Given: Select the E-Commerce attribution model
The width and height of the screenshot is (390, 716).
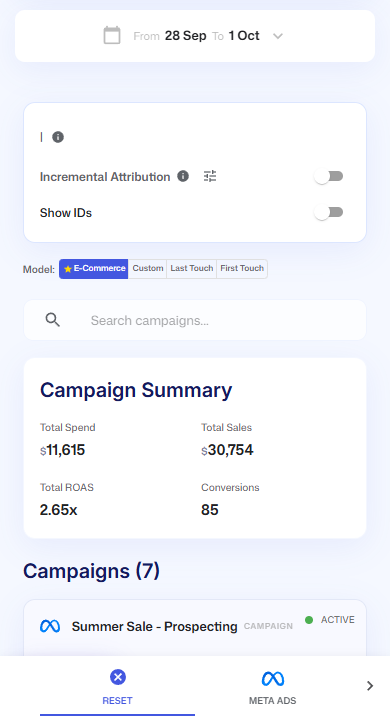Looking at the screenshot, I should [94, 269].
